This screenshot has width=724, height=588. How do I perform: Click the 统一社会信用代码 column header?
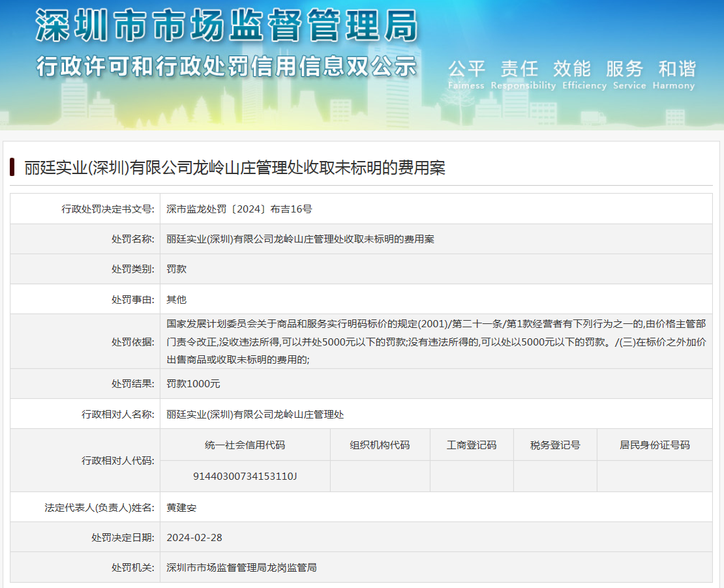pos(245,445)
